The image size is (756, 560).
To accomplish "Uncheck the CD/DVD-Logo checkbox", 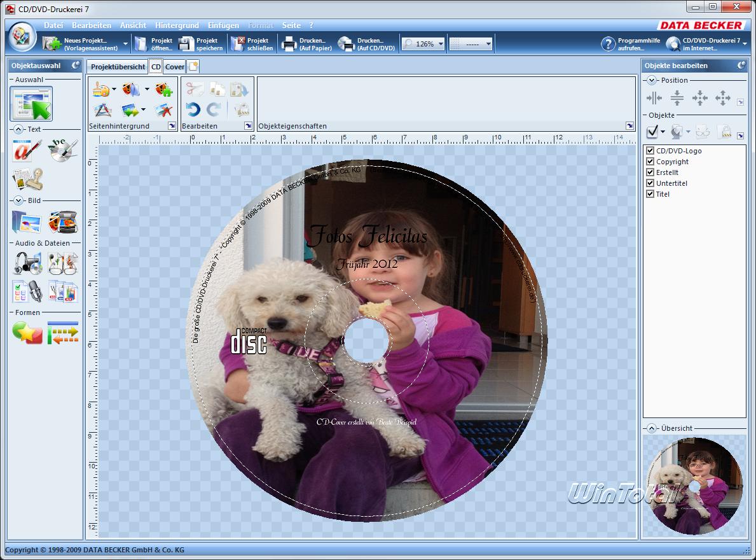I will click(x=650, y=151).
